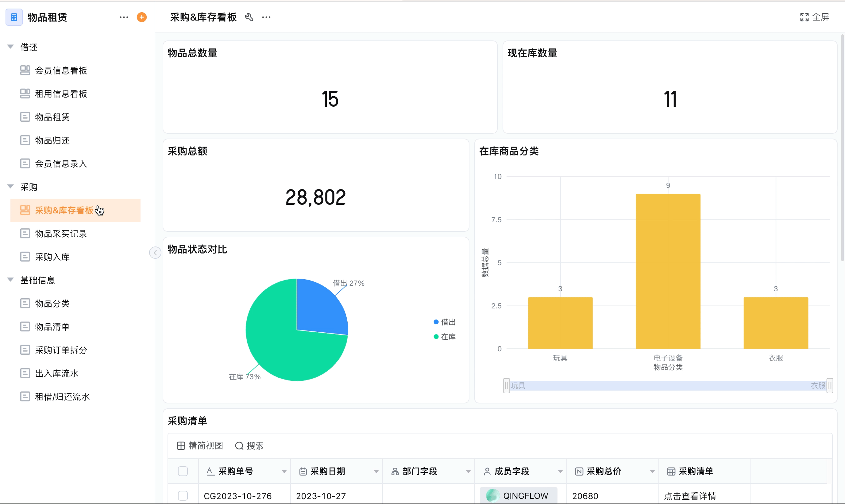The width and height of the screenshot is (845, 504).
Task: Click the department icon beside 部门字段
Action: pos(395,472)
